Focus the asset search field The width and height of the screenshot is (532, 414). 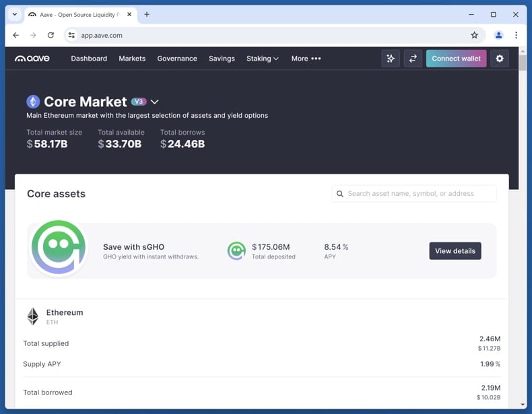coord(414,194)
